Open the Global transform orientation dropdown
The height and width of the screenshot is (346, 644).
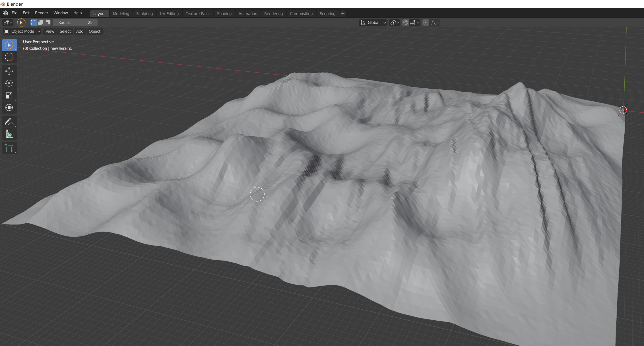(x=373, y=22)
